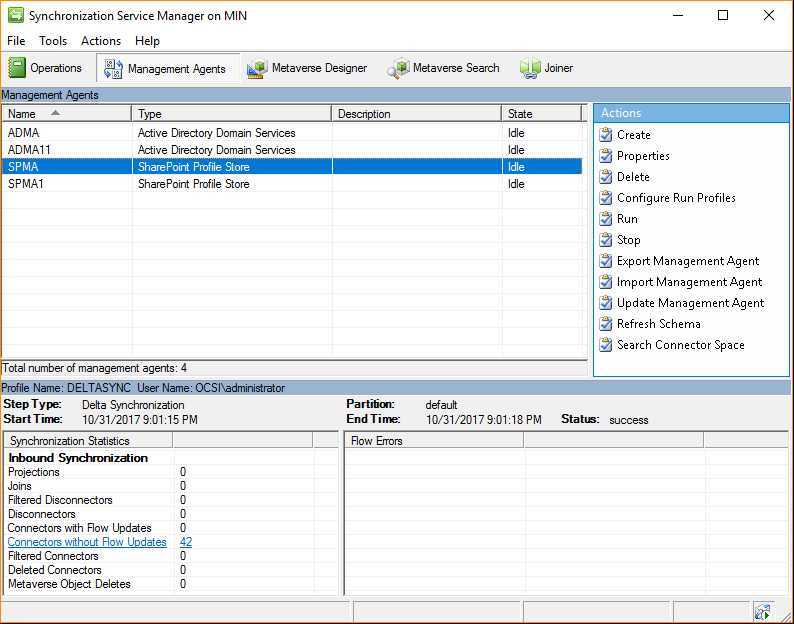Image resolution: width=794 pixels, height=624 pixels.
Task: Select the SPMA1 management agent row
Action: click(x=292, y=184)
